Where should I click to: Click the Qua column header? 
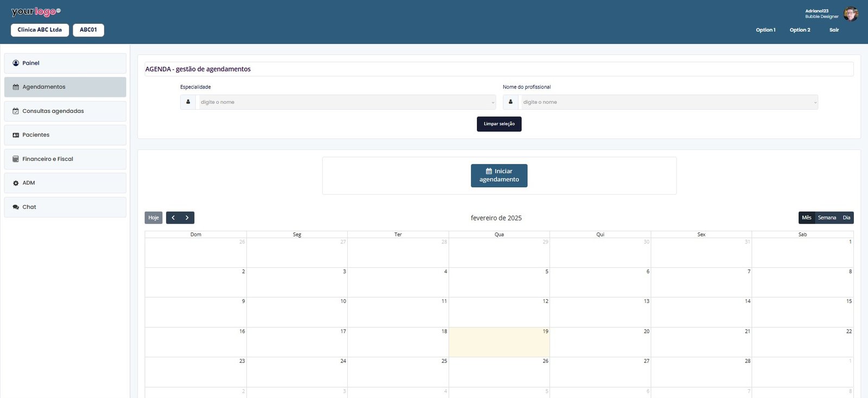pos(499,235)
